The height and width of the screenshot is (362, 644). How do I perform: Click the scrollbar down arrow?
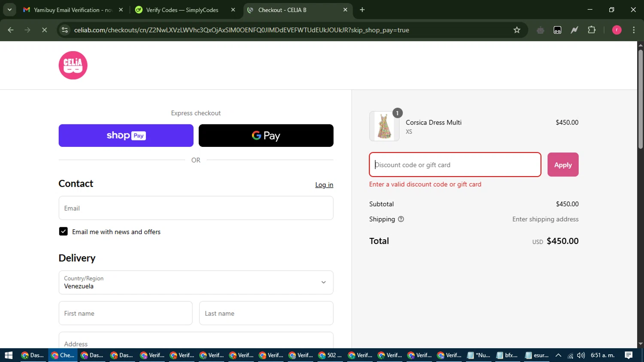(x=641, y=344)
